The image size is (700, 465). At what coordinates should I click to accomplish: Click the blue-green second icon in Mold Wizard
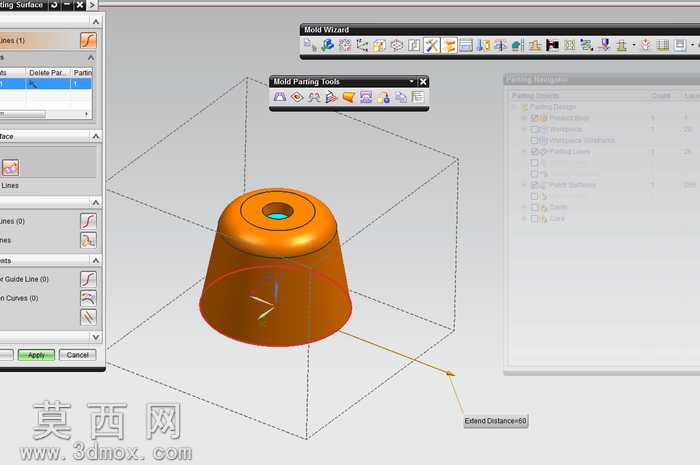(327, 45)
